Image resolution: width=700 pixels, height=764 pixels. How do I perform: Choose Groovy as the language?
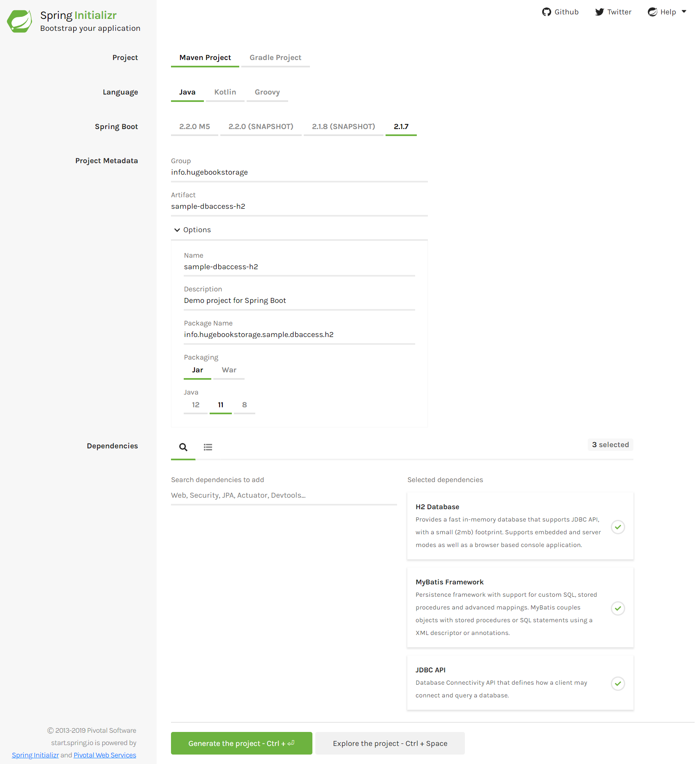pos(267,92)
